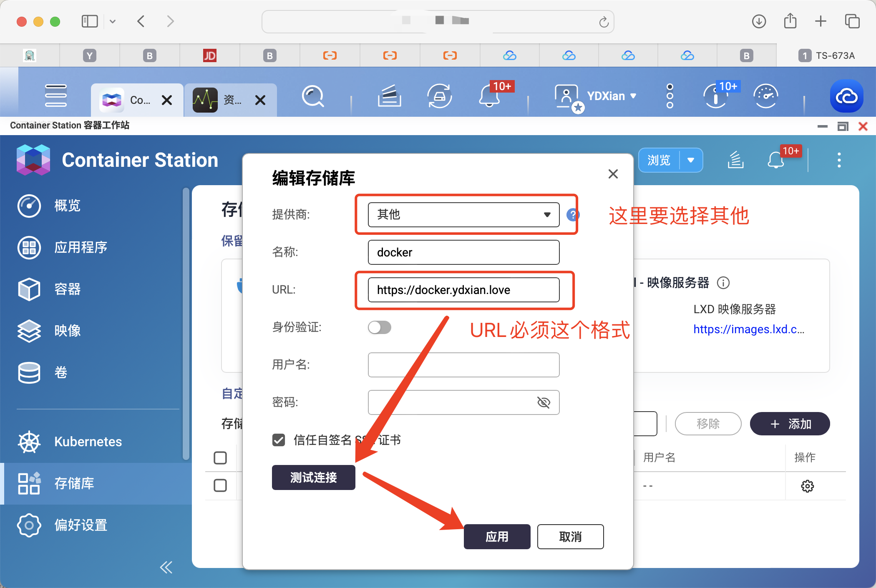This screenshot has width=876, height=588.
Task: Show Safari tab overview icon
Action: [852, 21]
